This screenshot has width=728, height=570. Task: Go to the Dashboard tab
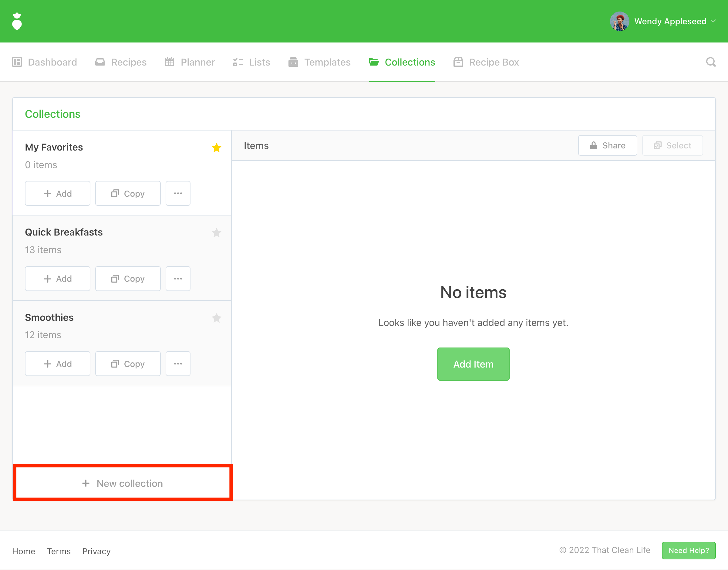[45, 62]
